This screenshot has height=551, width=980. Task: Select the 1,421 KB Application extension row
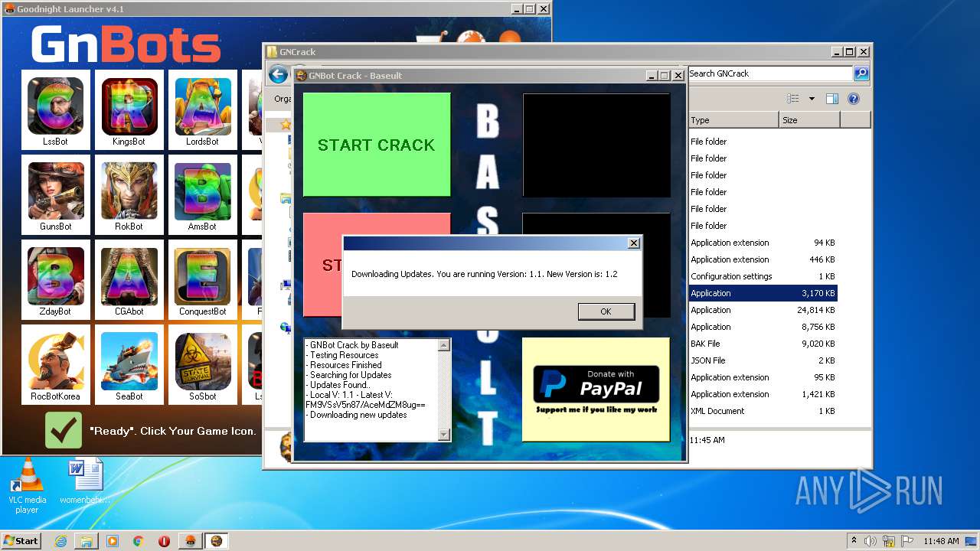click(763, 394)
